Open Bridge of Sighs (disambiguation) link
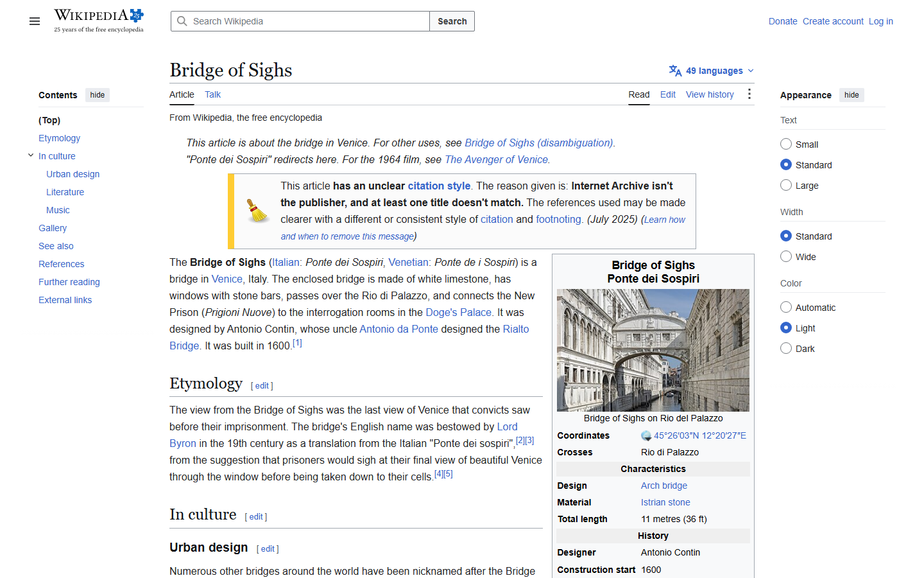 538,143
